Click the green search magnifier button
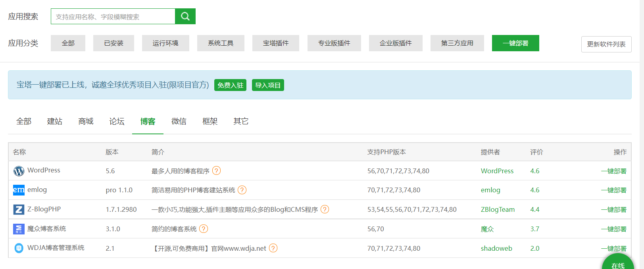 tap(185, 16)
